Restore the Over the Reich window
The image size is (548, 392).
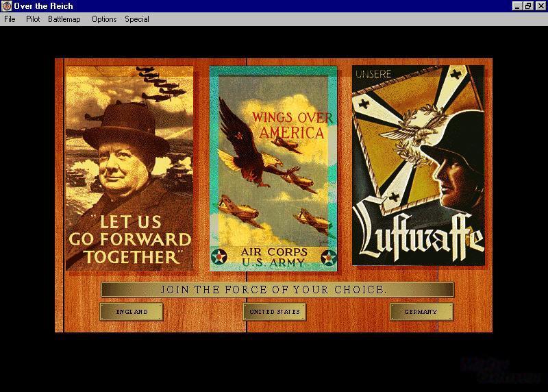pyautogui.click(x=527, y=6)
